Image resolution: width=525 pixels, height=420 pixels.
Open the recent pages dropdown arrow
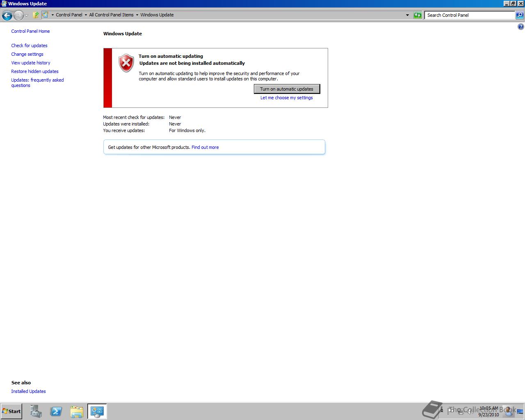point(27,16)
